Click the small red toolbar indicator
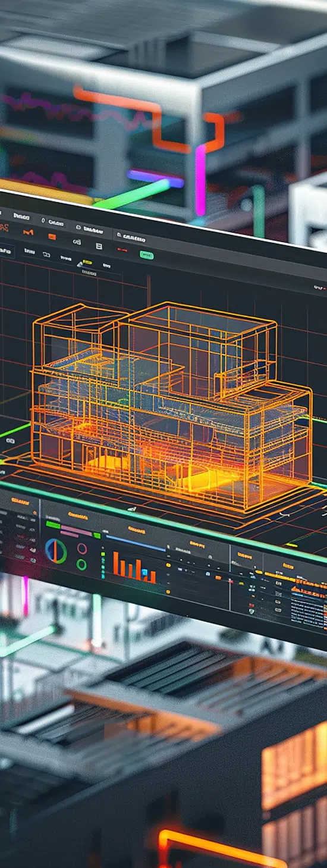The image size is (327, 868). 122,250
